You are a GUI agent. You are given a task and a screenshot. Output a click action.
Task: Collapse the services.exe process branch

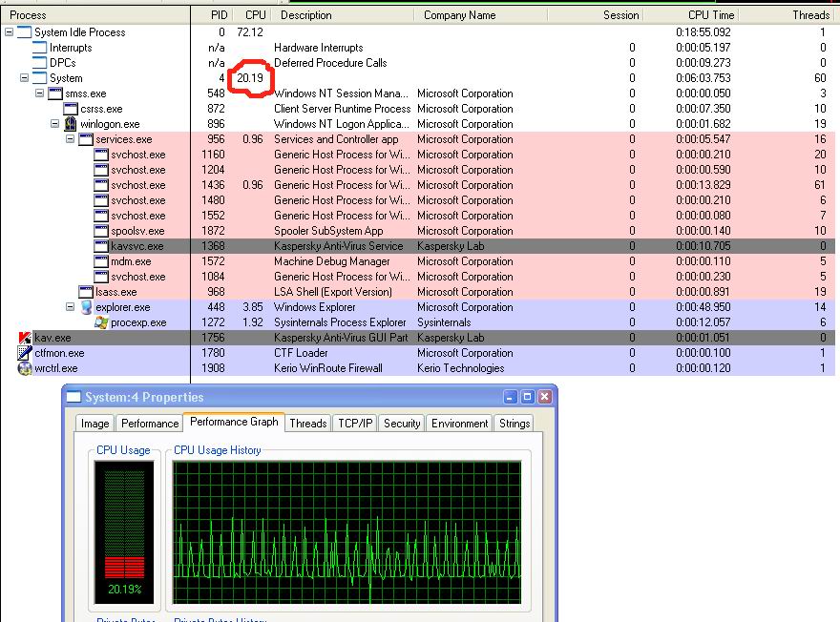[x=70, y=139]
